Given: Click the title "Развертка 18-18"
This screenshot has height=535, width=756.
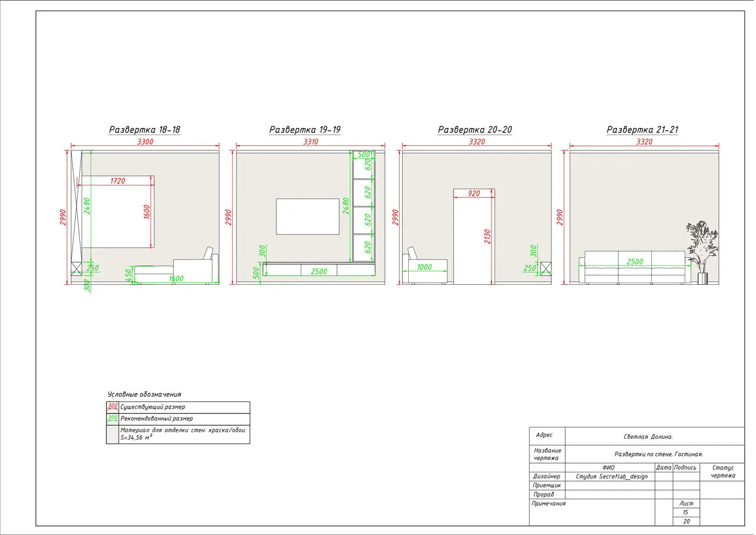Looking at the screenshot, I should pos(145,130).
